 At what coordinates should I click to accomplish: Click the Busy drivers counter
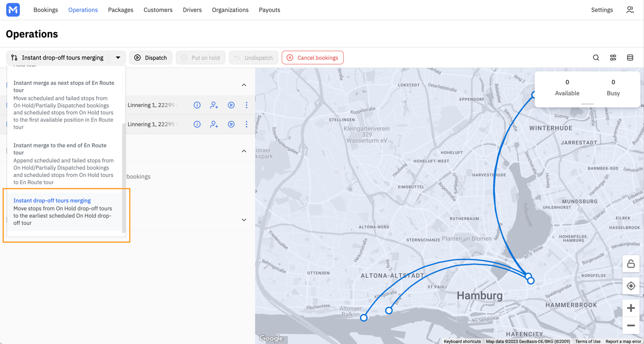(613, 88)
